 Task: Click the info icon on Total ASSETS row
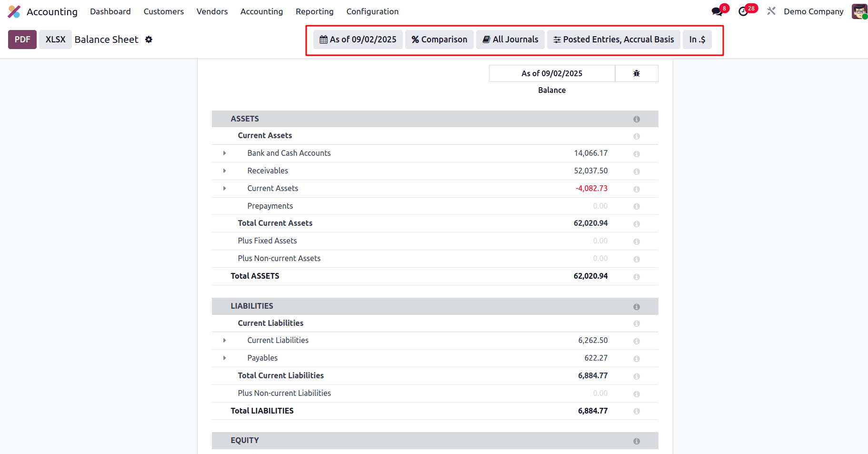click(637, 276)
